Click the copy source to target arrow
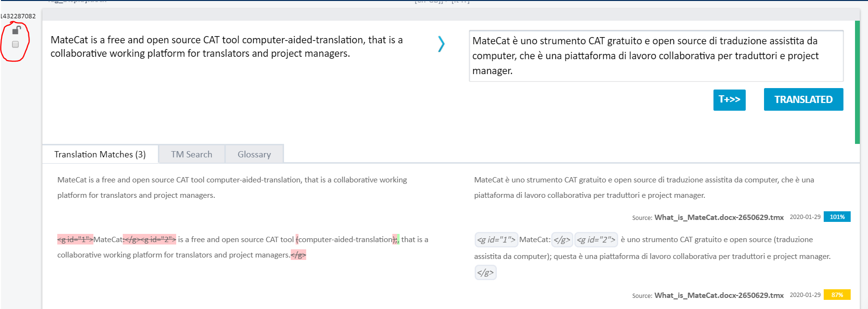 pos(441,44)
